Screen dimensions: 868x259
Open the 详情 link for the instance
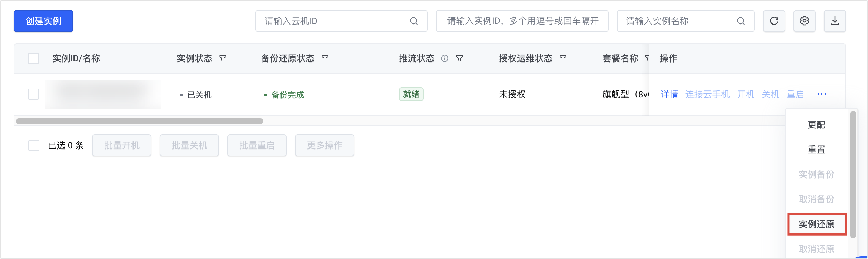(669, 94)
